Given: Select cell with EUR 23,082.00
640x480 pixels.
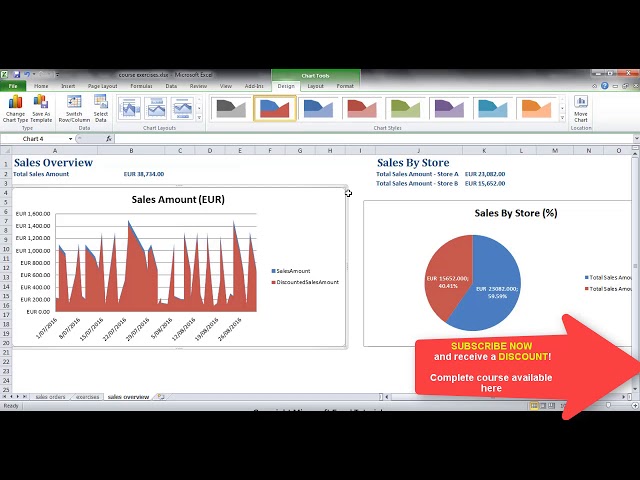Looking at the screenshot, I should (x=484, y=174).
